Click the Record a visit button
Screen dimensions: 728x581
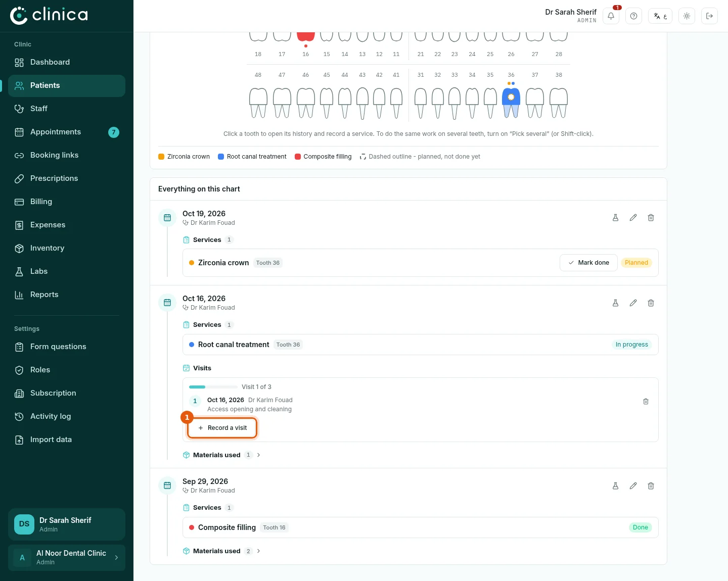(x=222, y=428)
